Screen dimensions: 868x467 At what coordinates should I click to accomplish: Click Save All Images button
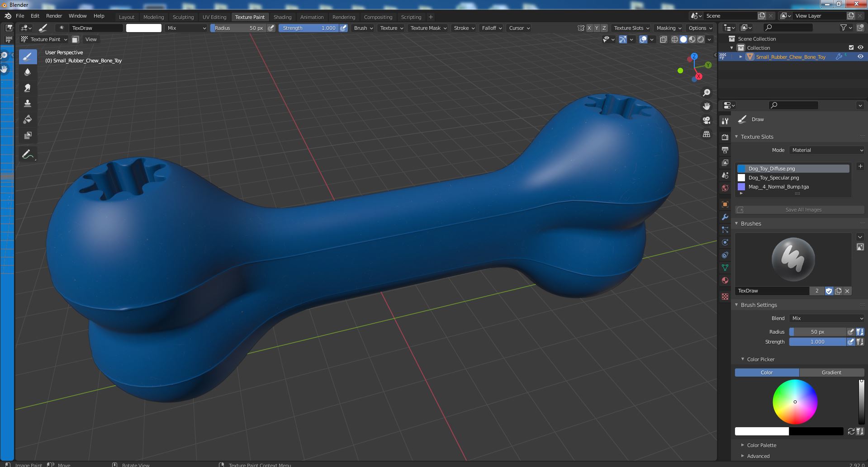(800, 210)
